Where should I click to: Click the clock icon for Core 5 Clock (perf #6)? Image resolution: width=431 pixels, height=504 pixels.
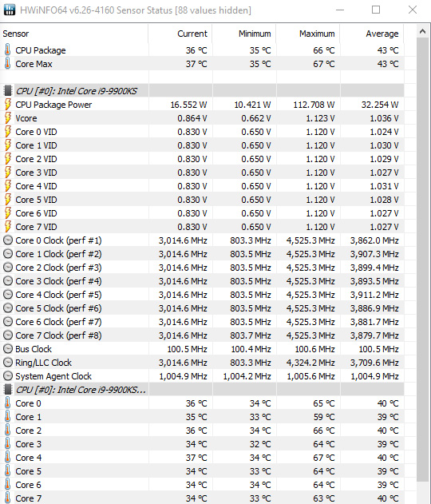[x=8, y=308]
